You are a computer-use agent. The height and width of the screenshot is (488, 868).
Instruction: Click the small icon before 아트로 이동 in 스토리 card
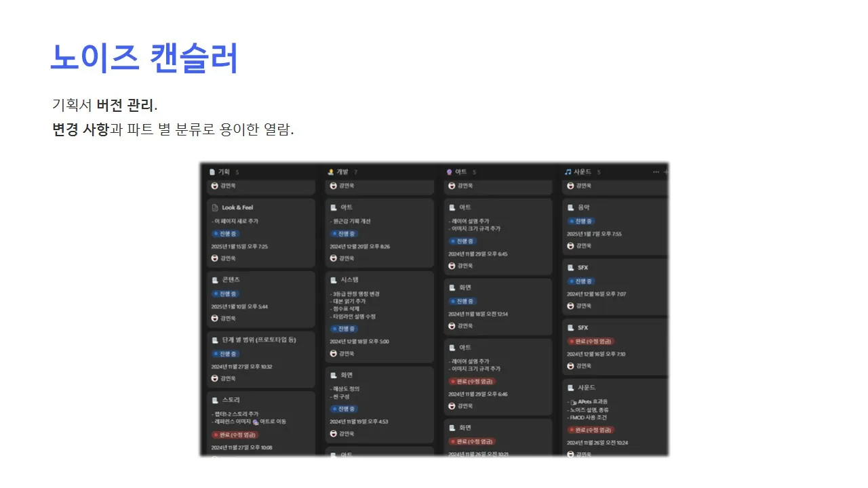click(x=255, y=422)
